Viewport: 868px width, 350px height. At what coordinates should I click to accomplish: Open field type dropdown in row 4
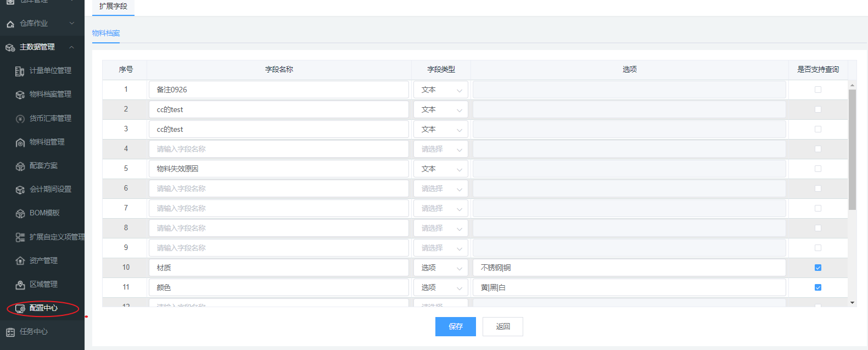click(440, 149)
